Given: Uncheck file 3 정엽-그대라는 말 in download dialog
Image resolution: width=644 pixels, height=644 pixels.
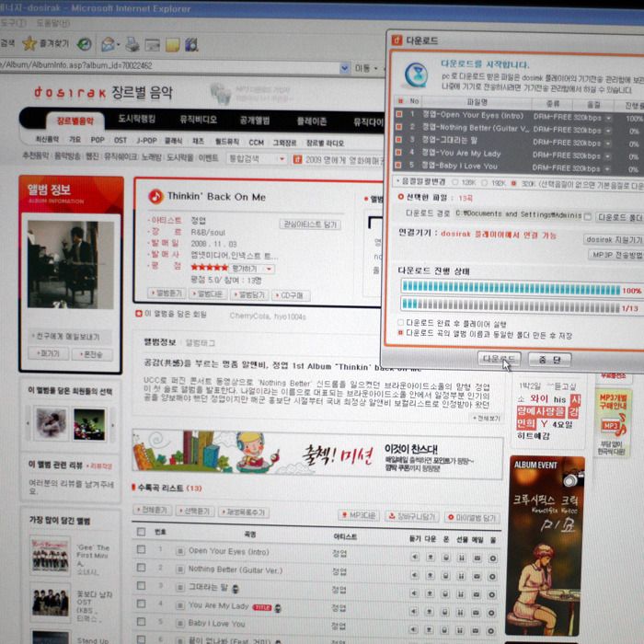Looking at the screenshot, I should (398, 140).
